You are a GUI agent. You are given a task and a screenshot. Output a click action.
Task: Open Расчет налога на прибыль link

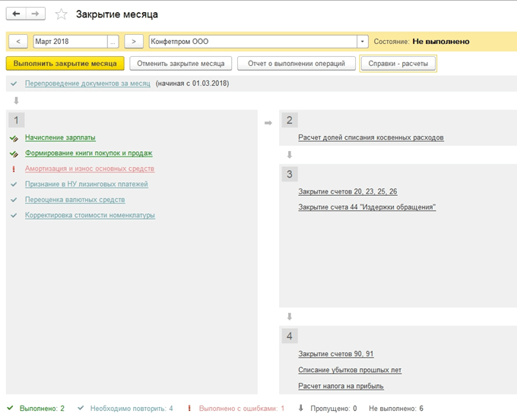click(341, 386)
